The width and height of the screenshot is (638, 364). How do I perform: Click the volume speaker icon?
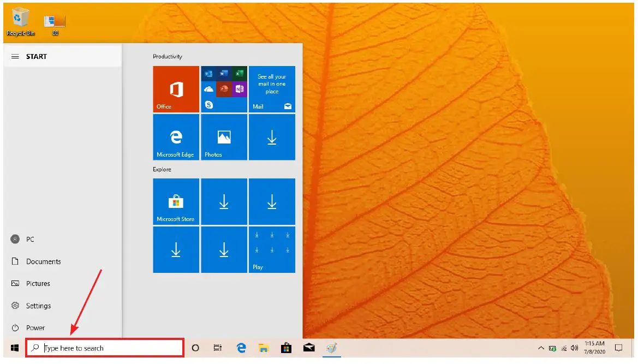tap(575, 348)
